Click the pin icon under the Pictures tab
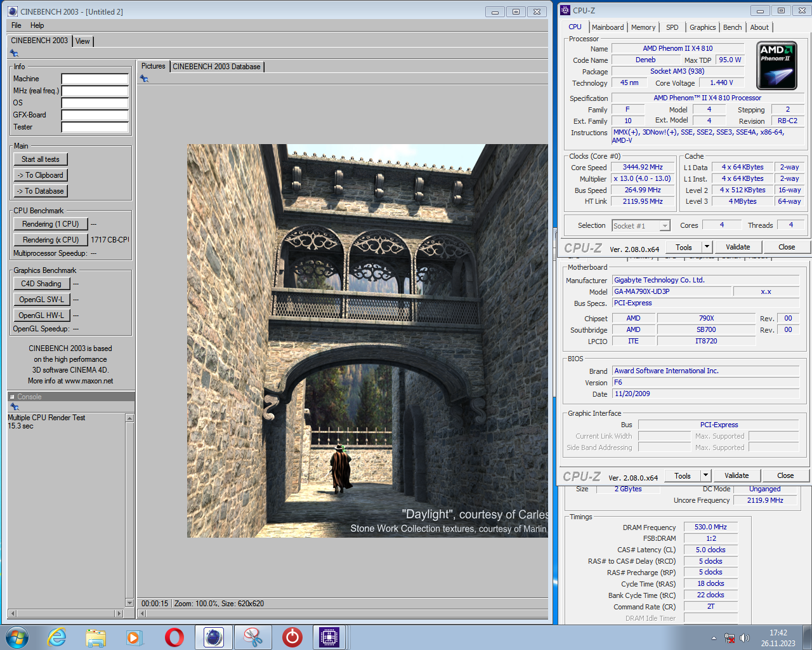Image resolution: width=812 pixels, height=650 pixels. coord(144,79)
